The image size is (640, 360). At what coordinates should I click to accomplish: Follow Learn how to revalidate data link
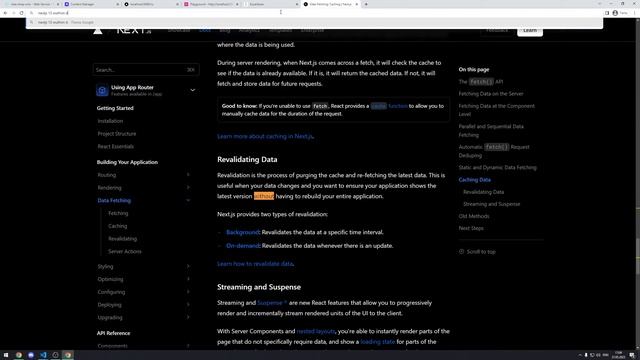(x=255, y=264)
